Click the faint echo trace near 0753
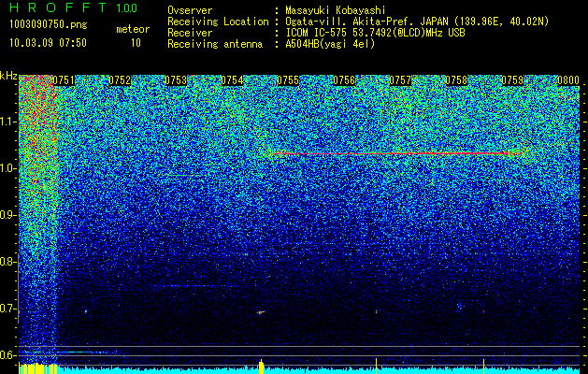The height and width of the screenshot is (374, 588). pos(183,175)
